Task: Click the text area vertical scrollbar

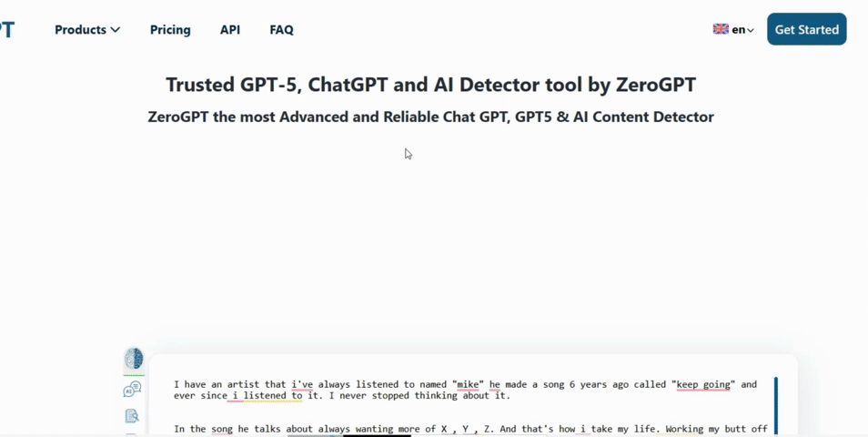Action: 776,407
